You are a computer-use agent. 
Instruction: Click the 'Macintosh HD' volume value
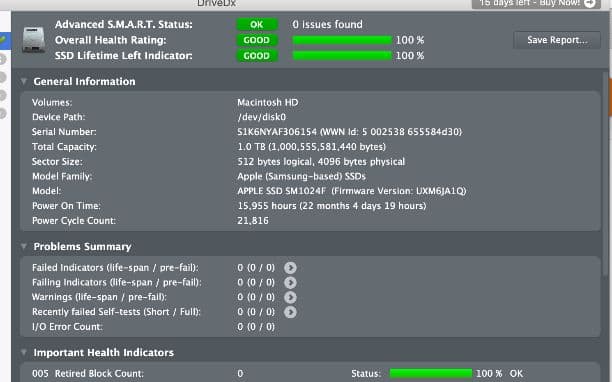[x=268, y=103]
